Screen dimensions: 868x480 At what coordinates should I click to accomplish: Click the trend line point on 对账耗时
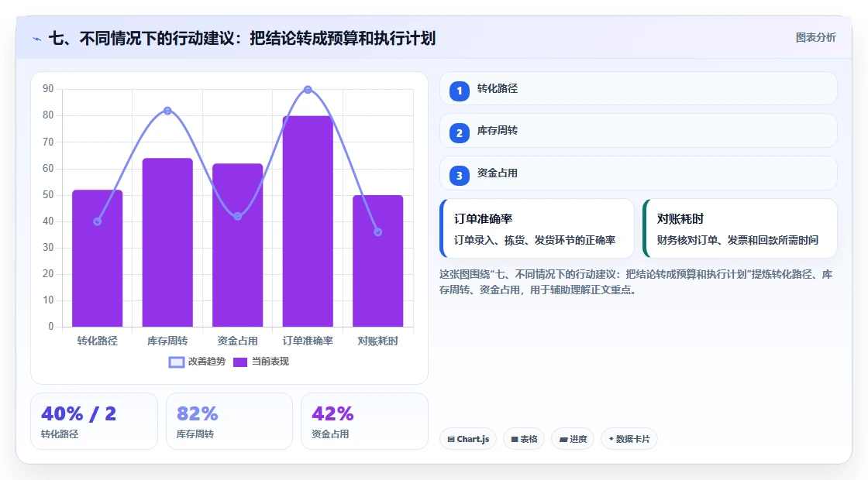[x=378, y=232]
